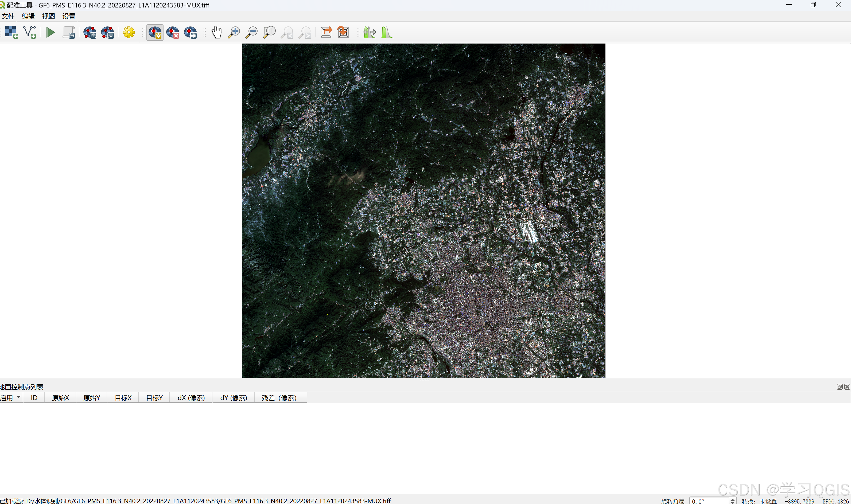Image resolution: width=851 pixels, height=504 pixels.
Task: Open transformation settings gear icon
Action: (129, 33)
